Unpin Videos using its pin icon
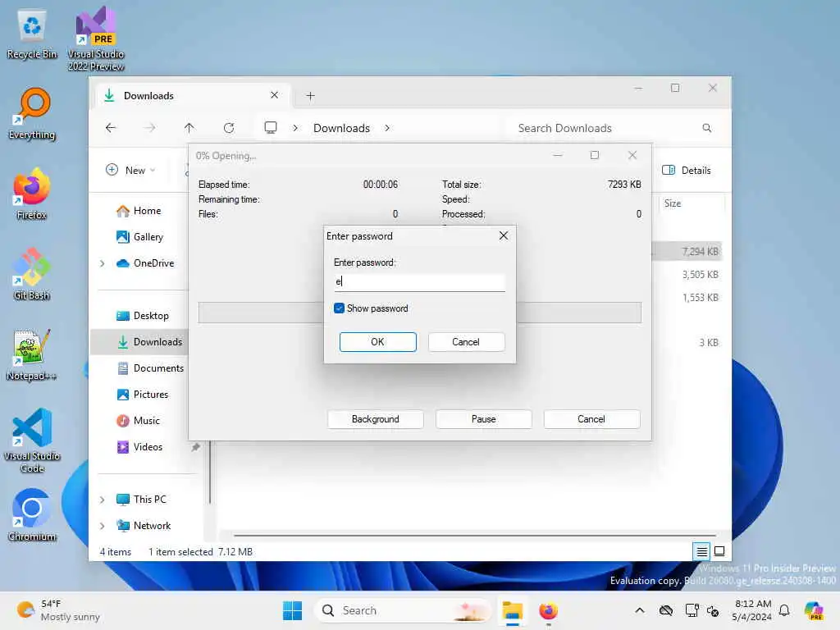 pyautogui.click(x=195, y=447)
